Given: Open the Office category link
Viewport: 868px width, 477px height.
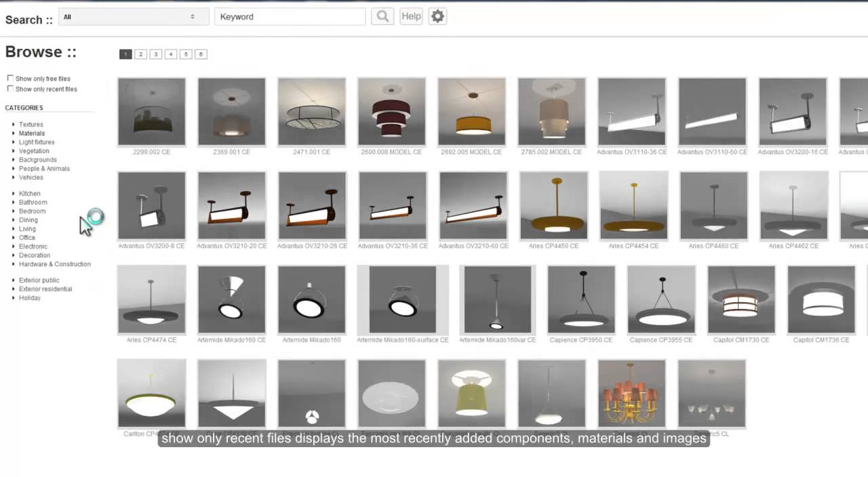Looking at the screenshot, I should [x=27, y=238].
